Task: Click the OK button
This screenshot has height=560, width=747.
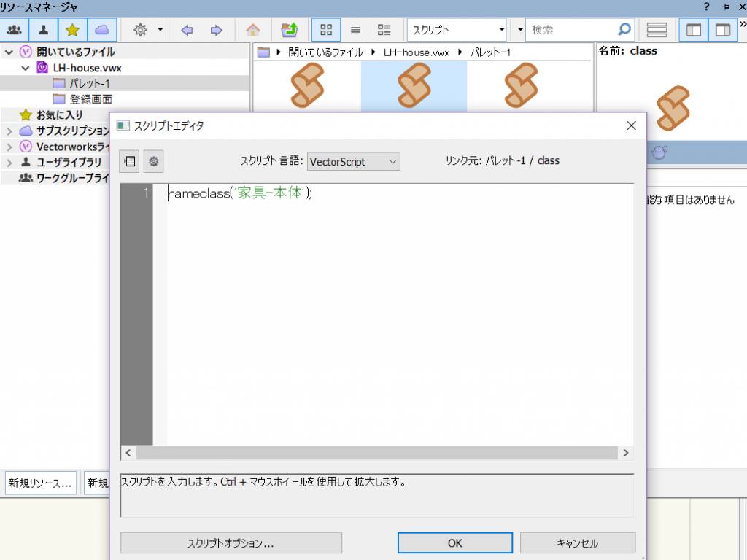Action: [454, 543]
